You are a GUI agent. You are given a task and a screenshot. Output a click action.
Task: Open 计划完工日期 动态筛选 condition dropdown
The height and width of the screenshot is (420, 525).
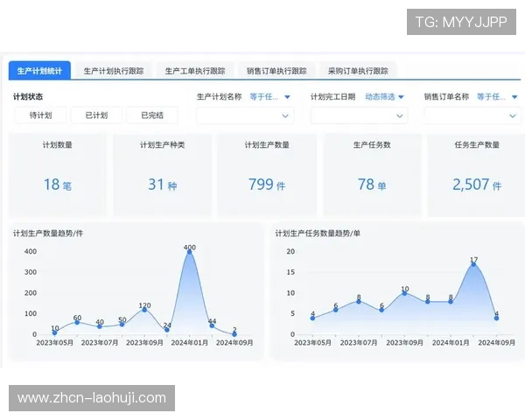pyautogui.click(x=384, y=97)
